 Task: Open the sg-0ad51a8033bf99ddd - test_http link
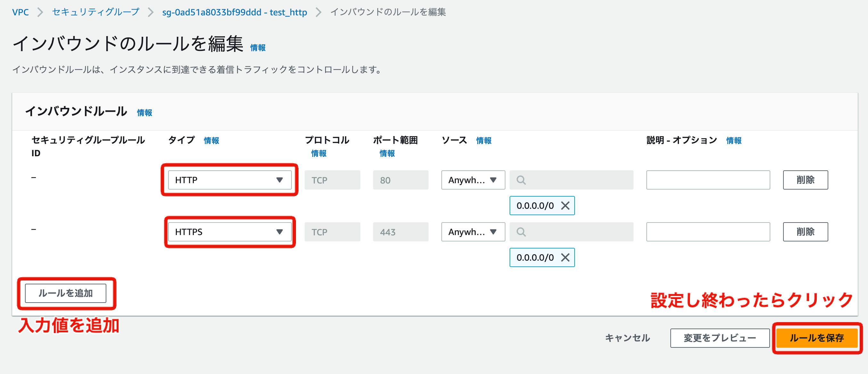click(234, 12)
